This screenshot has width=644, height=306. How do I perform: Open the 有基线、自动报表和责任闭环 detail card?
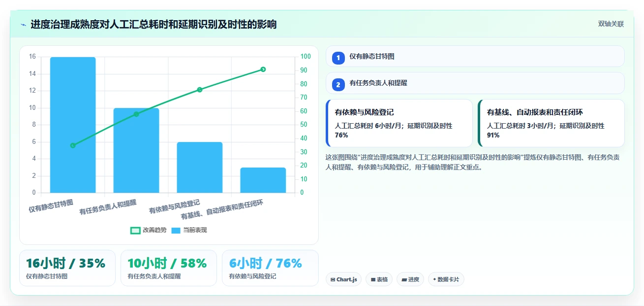coord(551,123)
